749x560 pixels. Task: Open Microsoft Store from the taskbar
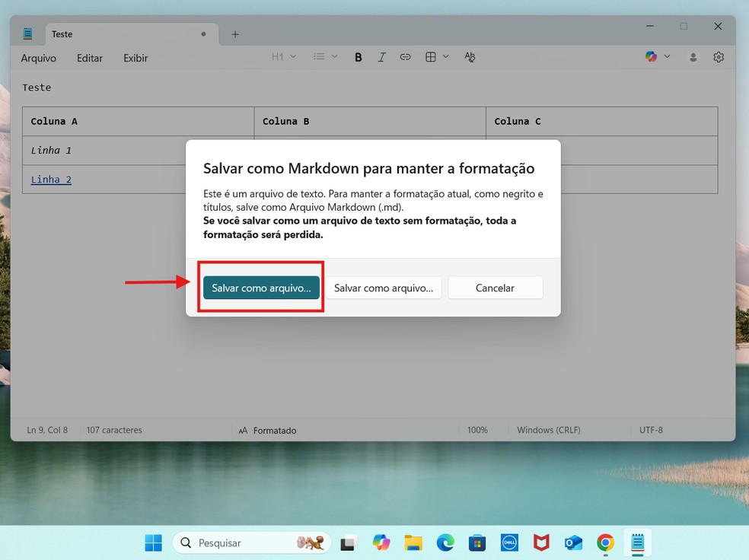(477, 542)
